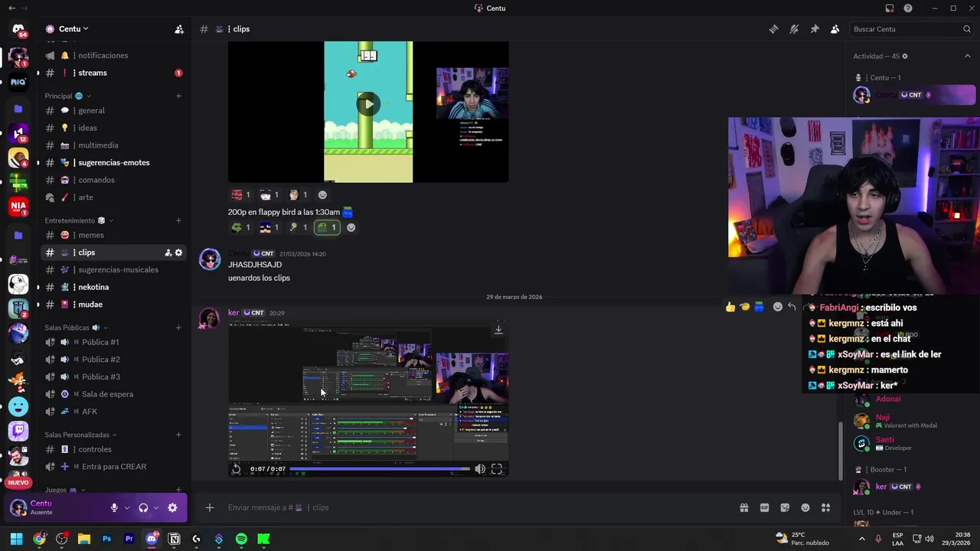Open the Entrá para CREAR channel

pyautogui.click(x=113, y=467)
